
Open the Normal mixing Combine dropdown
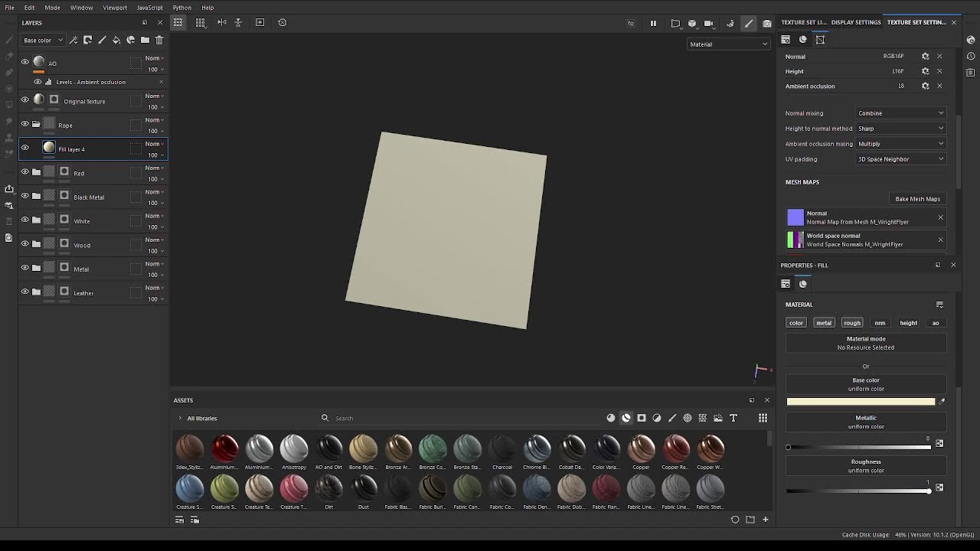coord(901,113)
